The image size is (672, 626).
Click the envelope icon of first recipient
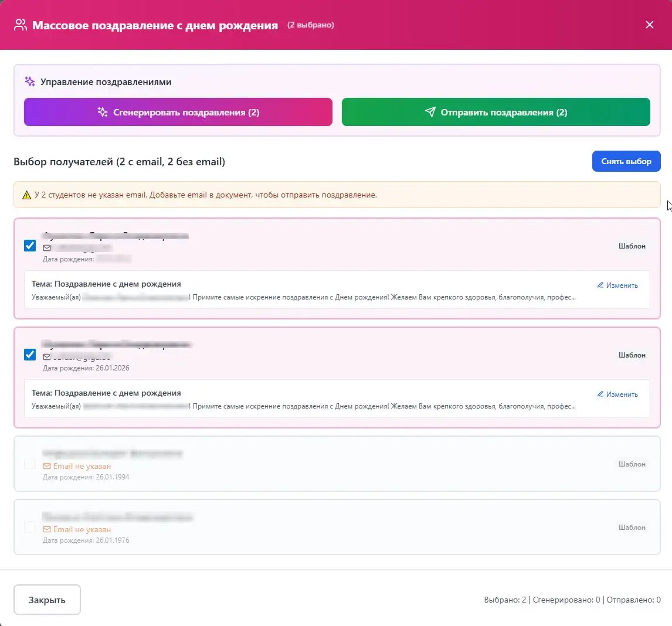pyautogui.click(x=47, y=248)
